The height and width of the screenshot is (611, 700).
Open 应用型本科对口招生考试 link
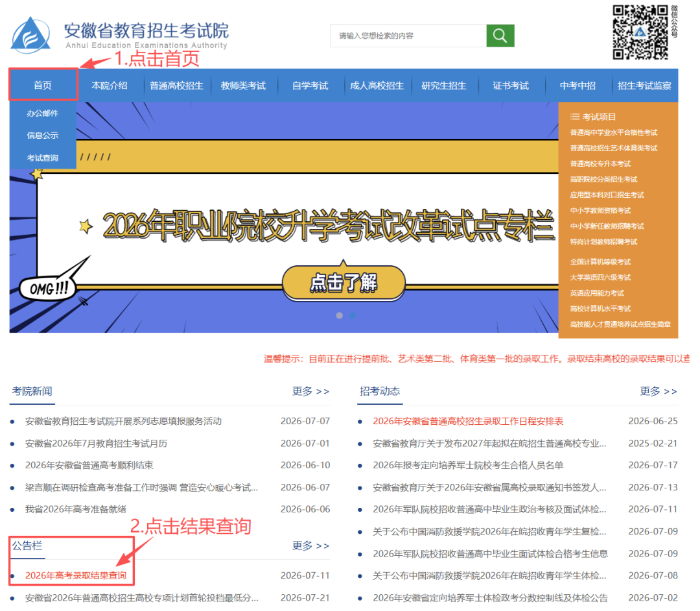(x=607, y=195)
